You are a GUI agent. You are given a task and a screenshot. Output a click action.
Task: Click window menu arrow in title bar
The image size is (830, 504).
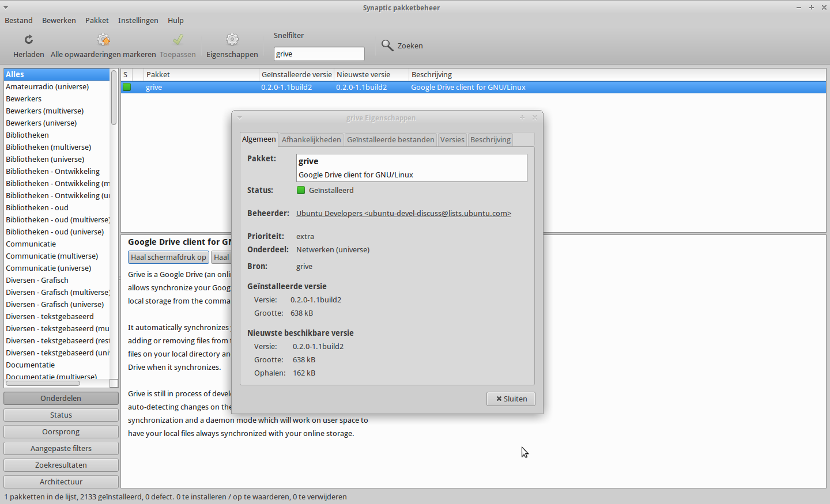point(6,7)
